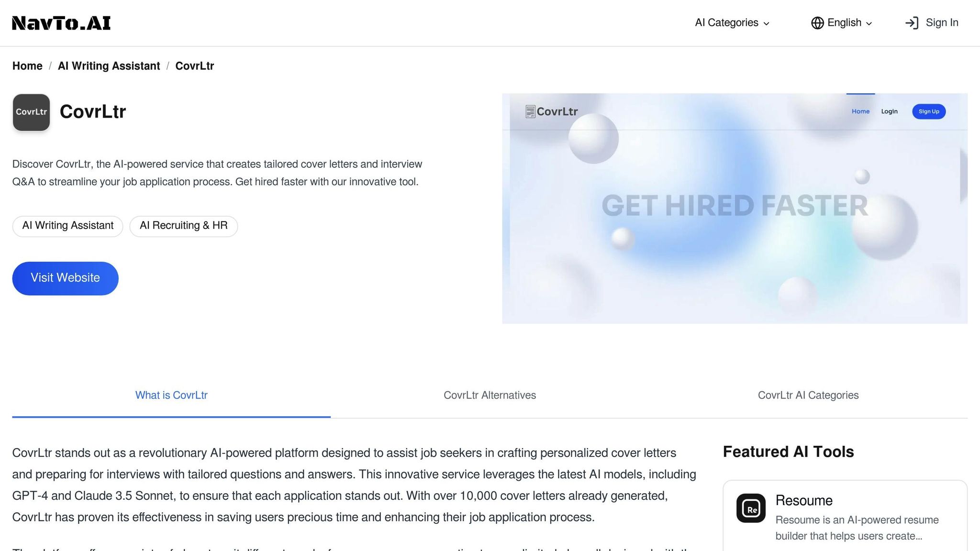
Task: Switch to the What is CovrLtr tab
Action: [171, 396]
